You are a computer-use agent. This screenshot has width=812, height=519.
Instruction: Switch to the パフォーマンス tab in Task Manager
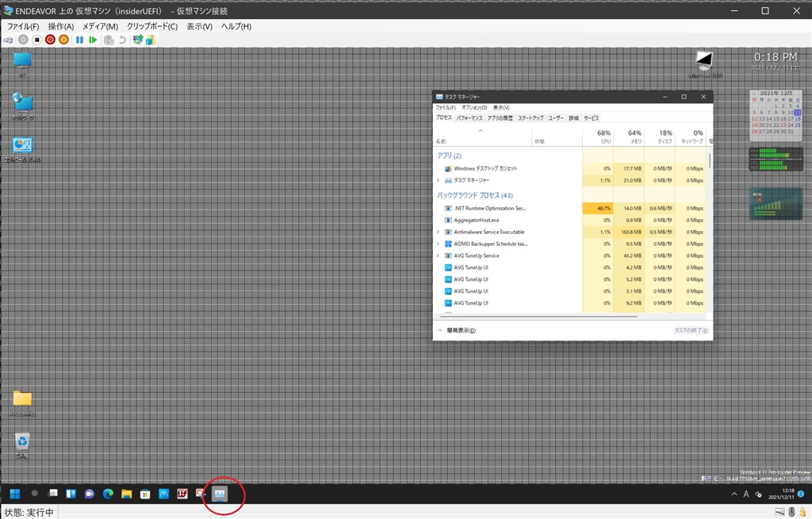tap(469, 118)
